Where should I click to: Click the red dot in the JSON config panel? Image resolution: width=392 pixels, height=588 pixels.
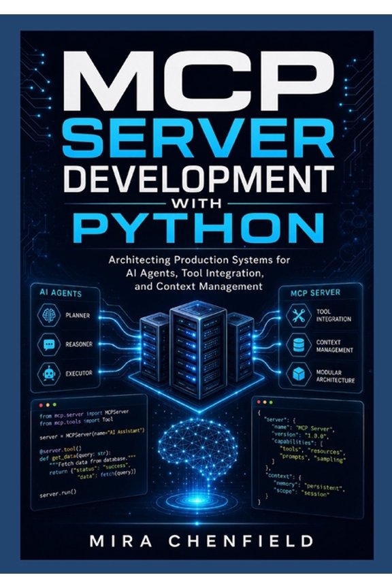point(259,402)
